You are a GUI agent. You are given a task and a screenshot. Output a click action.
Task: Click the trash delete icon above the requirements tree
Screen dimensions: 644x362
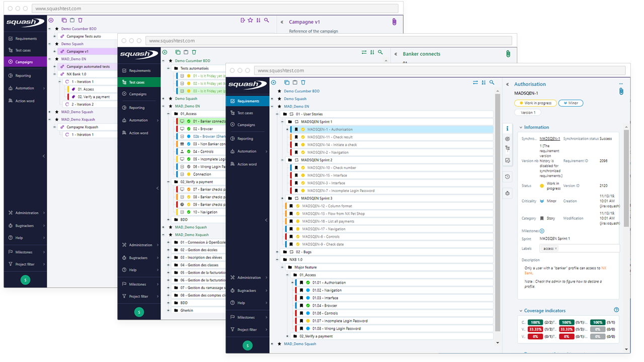pyautogui.click(x=304, y=82)
